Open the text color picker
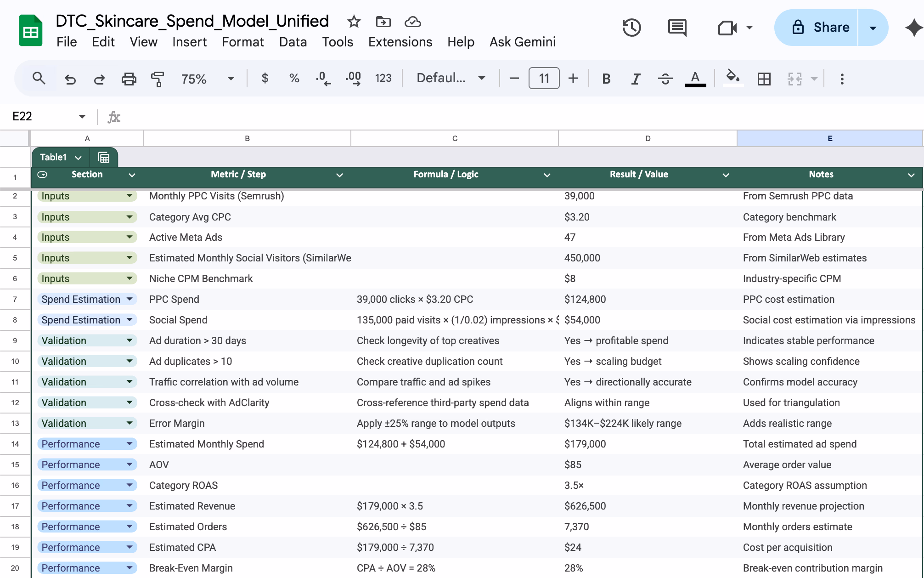Screen dimensions: 924x578 click(695, 79)
